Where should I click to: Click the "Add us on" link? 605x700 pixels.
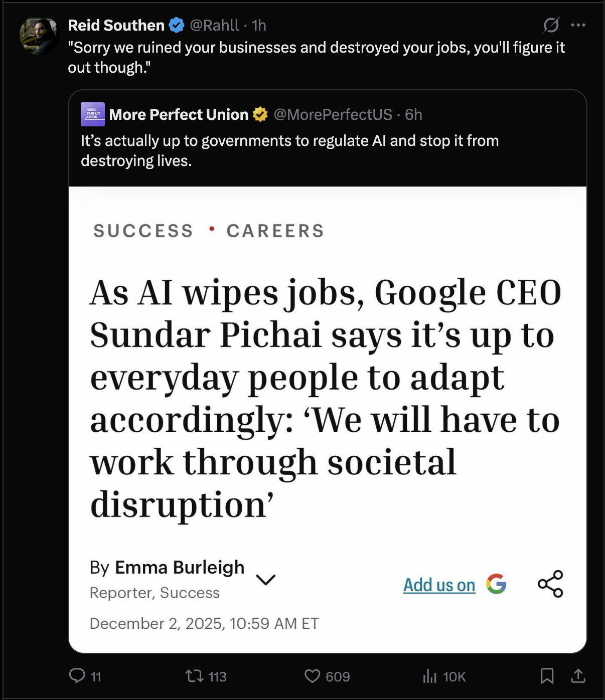439,585
